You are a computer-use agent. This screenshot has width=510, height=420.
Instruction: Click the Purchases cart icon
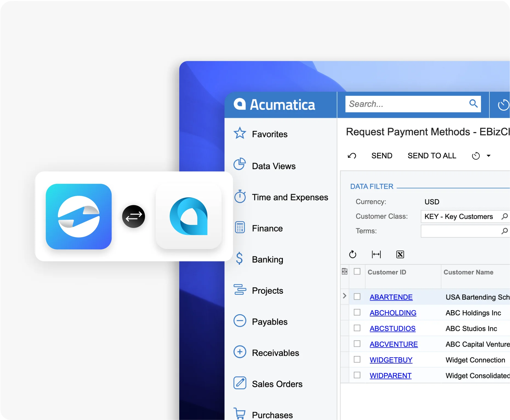pos(240,413)
